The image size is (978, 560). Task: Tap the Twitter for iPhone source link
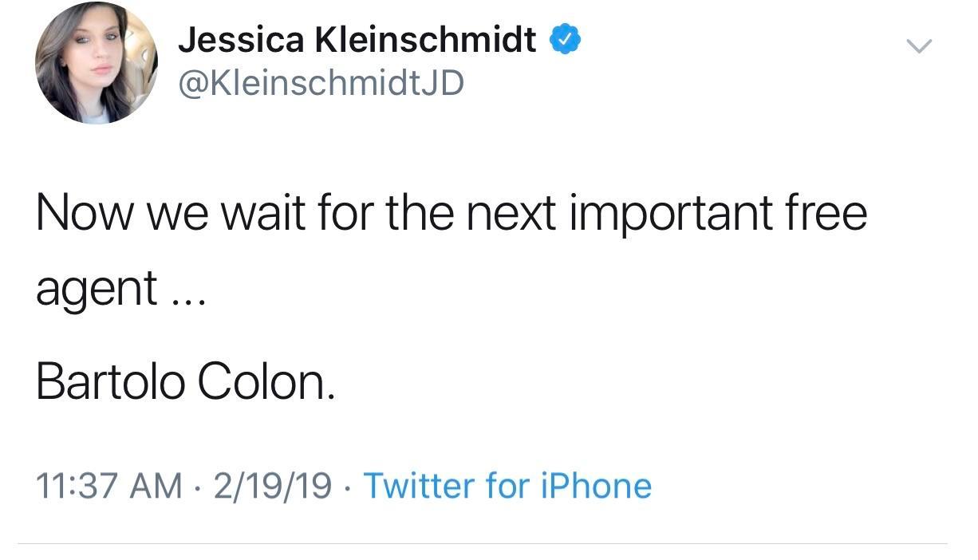[x=507, y=485]
